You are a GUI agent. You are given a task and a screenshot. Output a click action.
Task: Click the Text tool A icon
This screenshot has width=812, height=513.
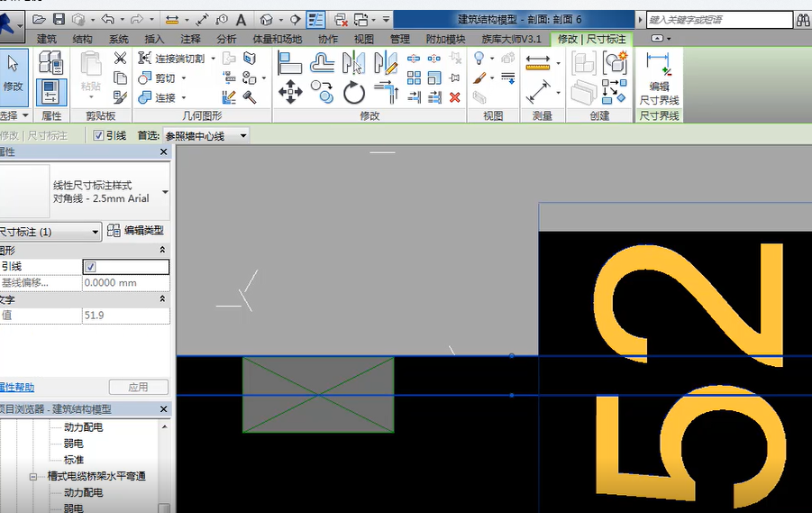click(241, 20)
